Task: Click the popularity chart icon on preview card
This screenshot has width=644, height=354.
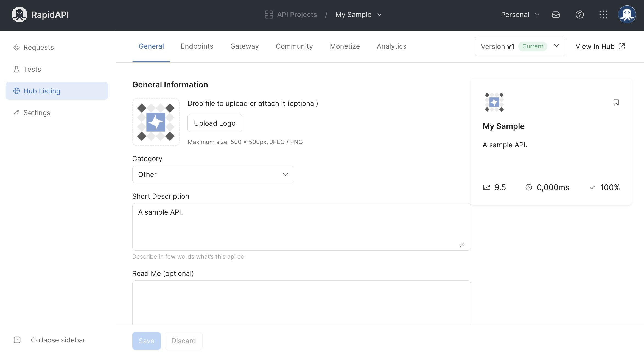Action: pyautogui.click(x=486, y=187)
